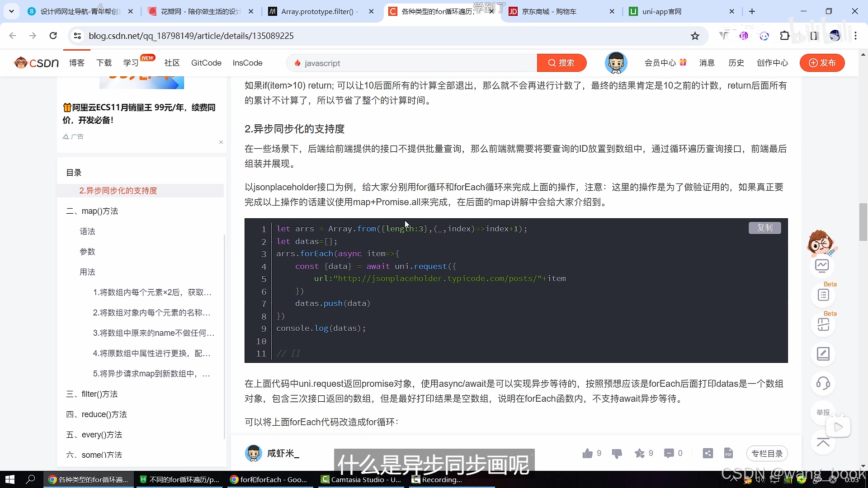Open 会员中心 link
This screenshot has height=488, width=868.
pyautogui.click(x=665, y=63)
